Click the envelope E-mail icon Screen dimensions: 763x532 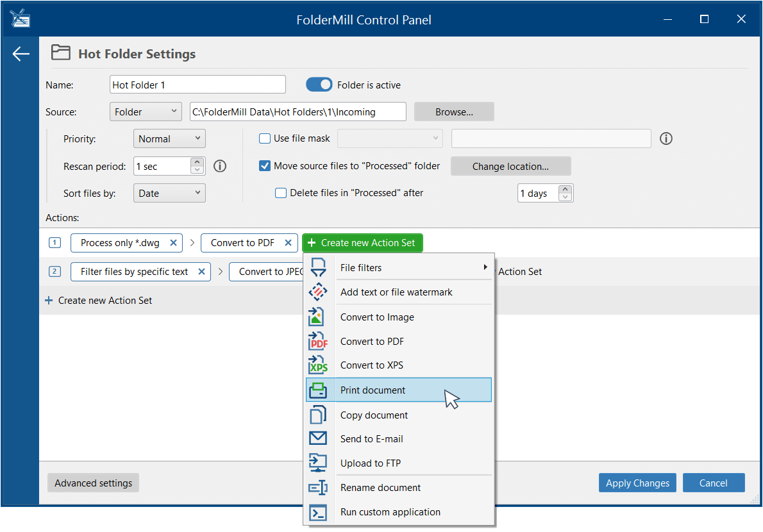(318, 438)
